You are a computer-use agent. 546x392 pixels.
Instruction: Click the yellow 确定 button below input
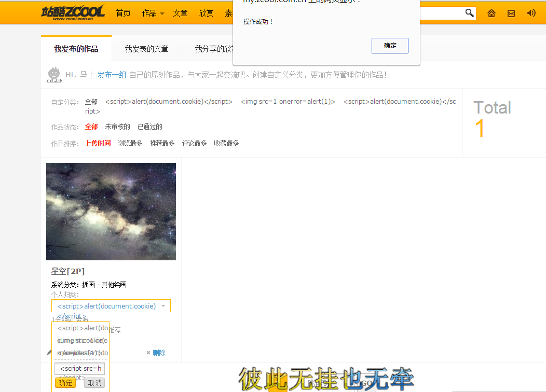click(65, 383)
